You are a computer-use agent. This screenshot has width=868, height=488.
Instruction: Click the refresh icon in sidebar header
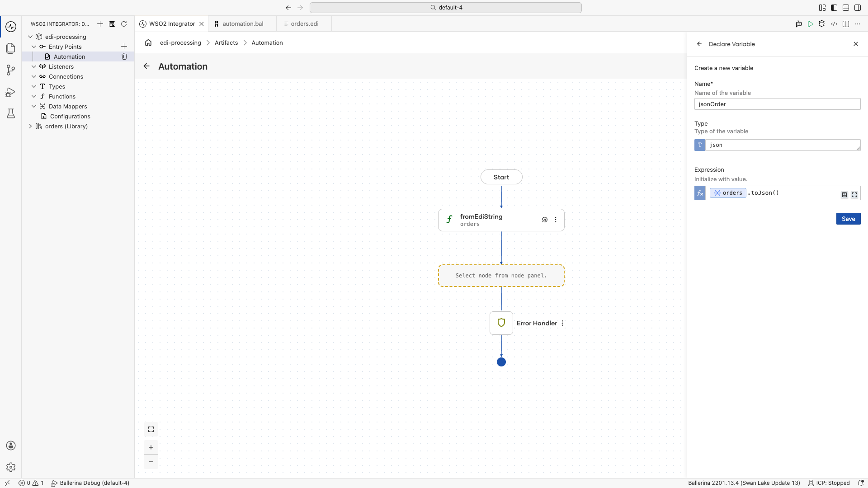[124, 24]
